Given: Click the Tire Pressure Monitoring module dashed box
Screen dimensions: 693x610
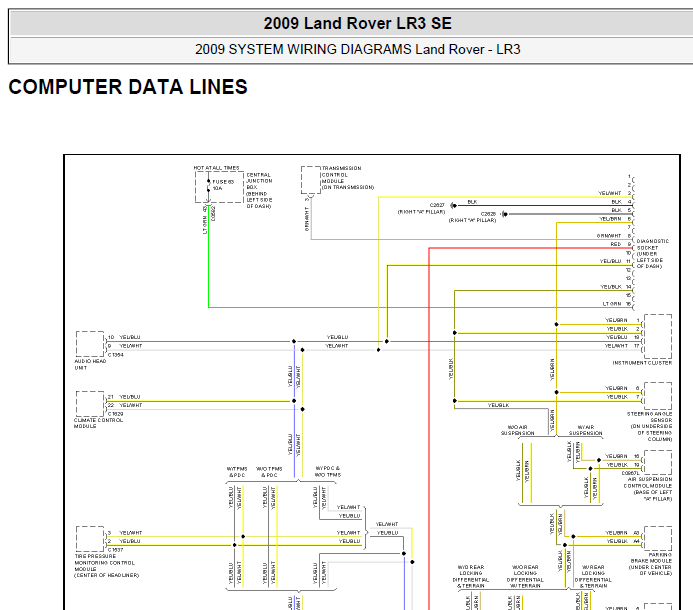Looking at the screenshot, I should click(90, 539).
